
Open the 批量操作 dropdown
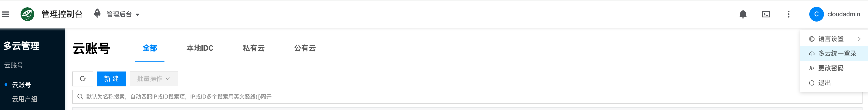click(154, 79)
